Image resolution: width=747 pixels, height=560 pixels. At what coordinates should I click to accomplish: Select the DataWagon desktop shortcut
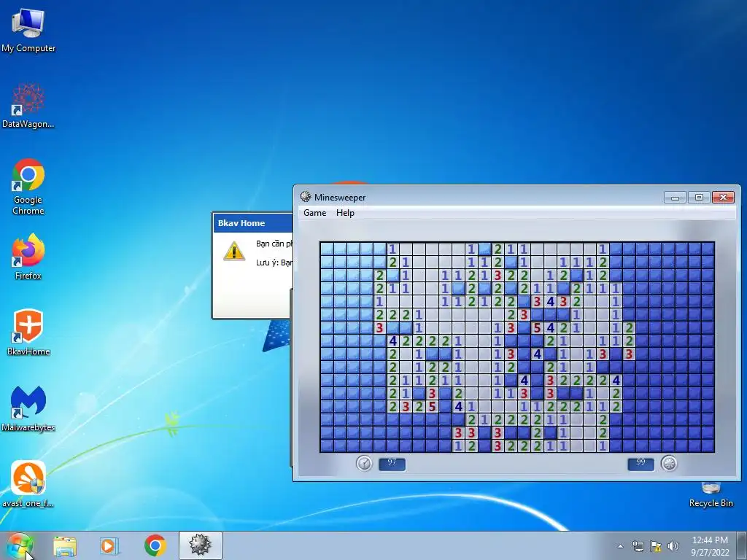[x=28, y=106]
